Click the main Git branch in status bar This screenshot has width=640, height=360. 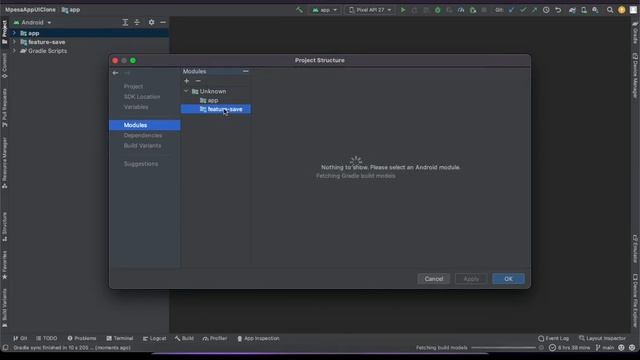point(605,348)
